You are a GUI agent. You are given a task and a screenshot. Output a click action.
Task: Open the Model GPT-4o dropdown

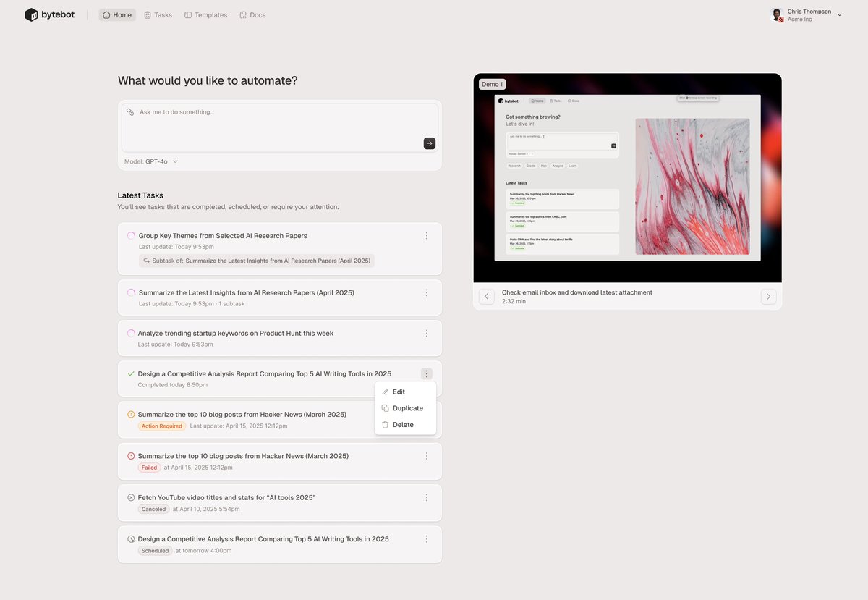(x=151, y=161)
